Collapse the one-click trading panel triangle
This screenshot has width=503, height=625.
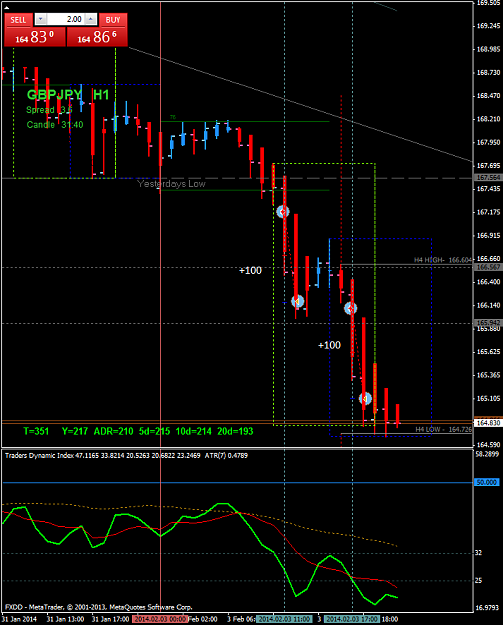[x=6, y=7]
